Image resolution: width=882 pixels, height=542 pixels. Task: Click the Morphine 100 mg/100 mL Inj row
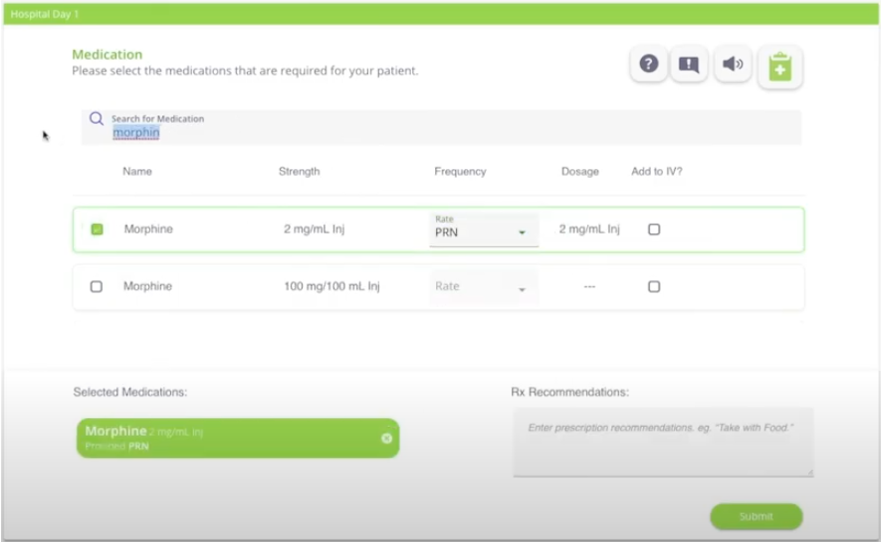tap(331, 286)
